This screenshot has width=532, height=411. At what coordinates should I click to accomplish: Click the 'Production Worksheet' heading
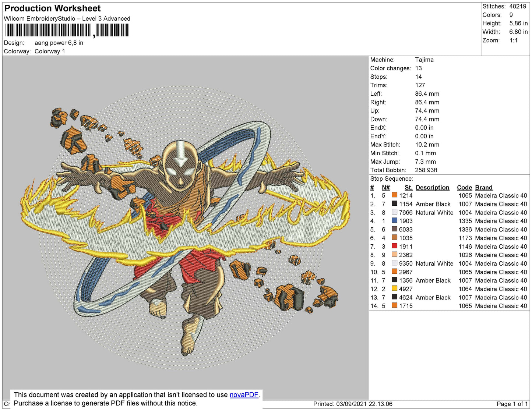pos(52,8)
